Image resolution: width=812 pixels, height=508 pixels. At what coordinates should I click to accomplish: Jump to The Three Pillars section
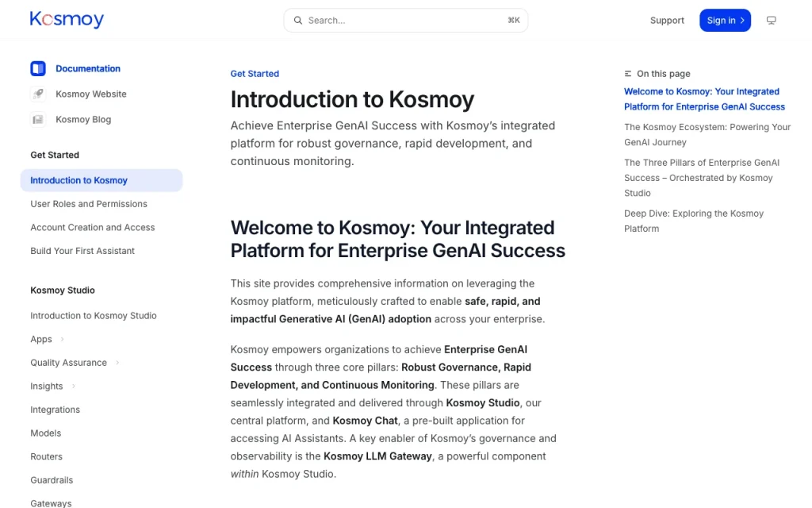pos(702,177)
